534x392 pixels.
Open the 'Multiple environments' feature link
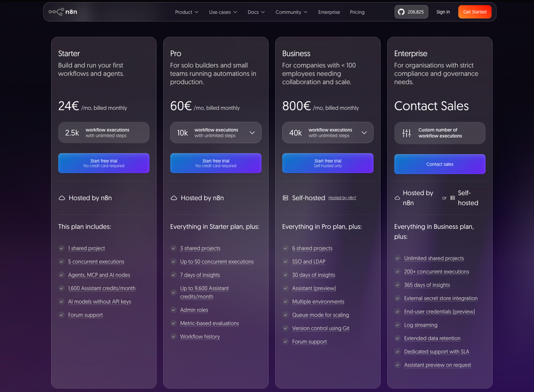click(x=318, y=302)
